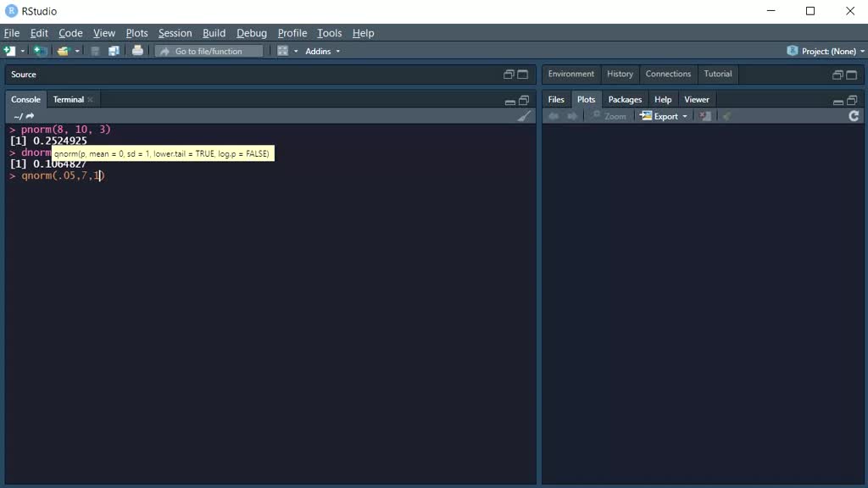Viewport: 868px width, 488px height.
Task: Switch to the Viewer tab
Action: pos(697,100)
